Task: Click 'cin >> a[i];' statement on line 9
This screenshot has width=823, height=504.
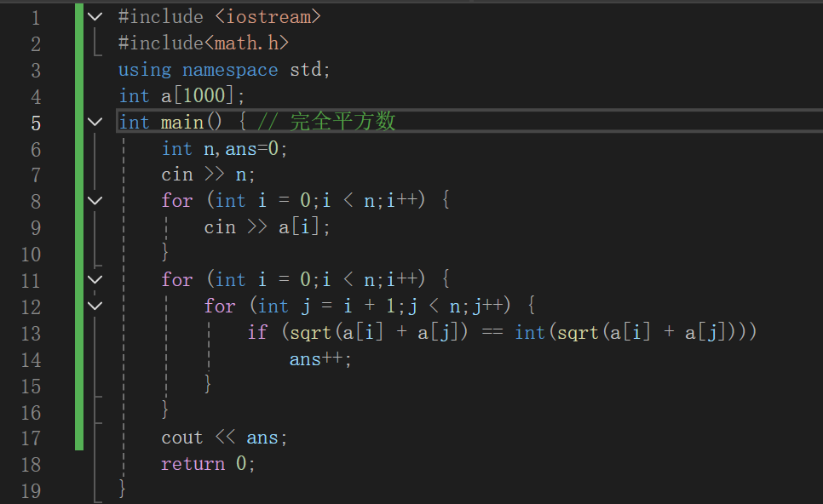Action: click(268, 227)
